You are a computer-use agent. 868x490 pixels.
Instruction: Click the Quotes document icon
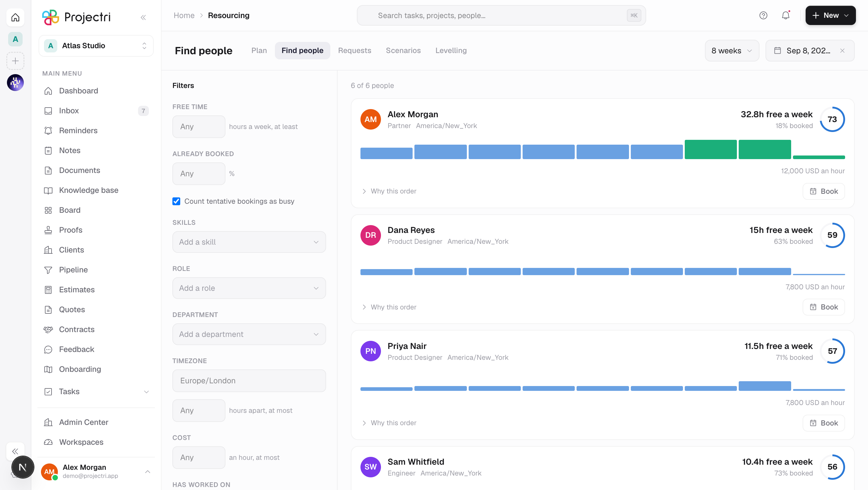tap(48, 310)
